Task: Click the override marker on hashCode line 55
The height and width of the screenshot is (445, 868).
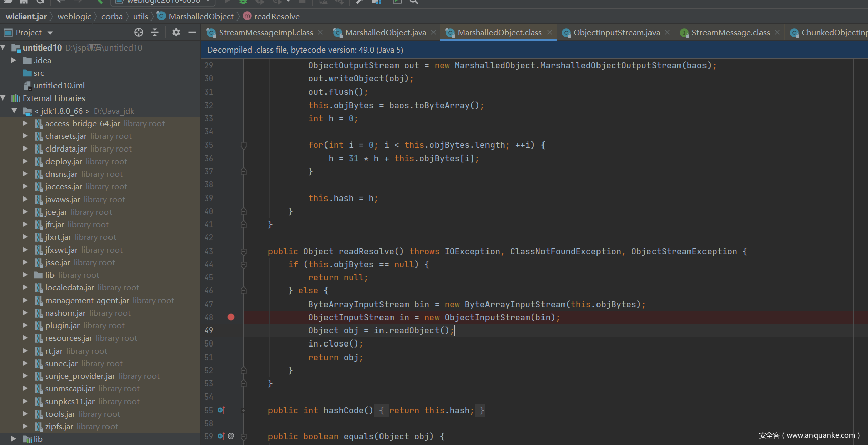Action: [221, 410]
